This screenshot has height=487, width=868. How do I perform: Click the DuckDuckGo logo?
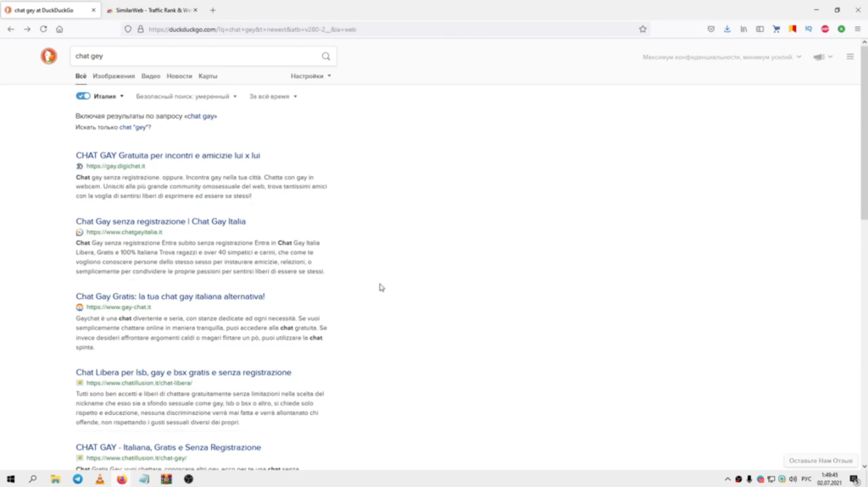tap(48, 56)
